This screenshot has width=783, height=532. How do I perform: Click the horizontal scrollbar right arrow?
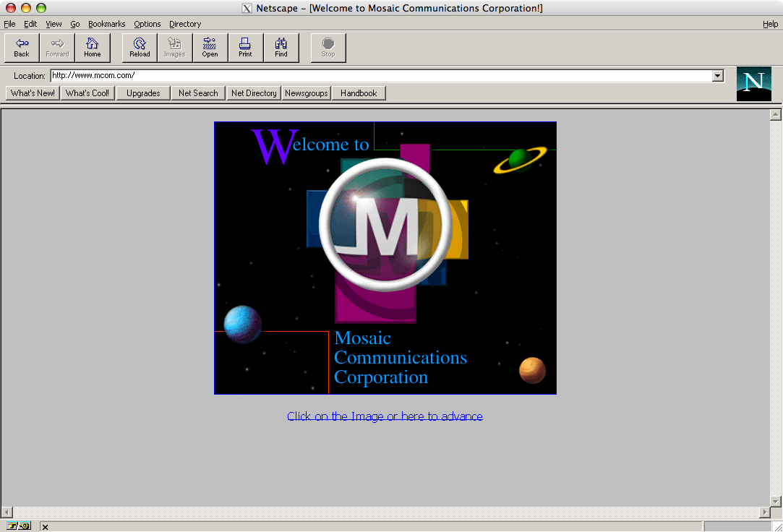pos(764,512)
